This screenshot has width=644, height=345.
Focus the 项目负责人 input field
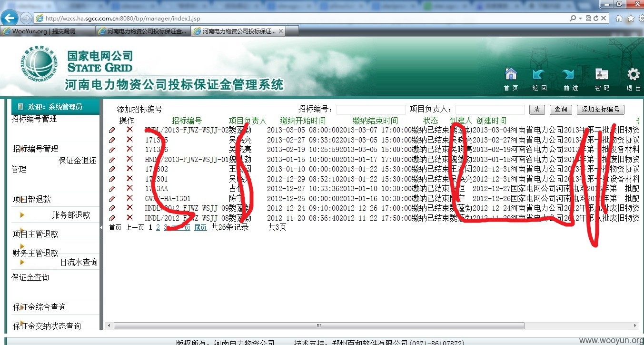pos(490,110)
